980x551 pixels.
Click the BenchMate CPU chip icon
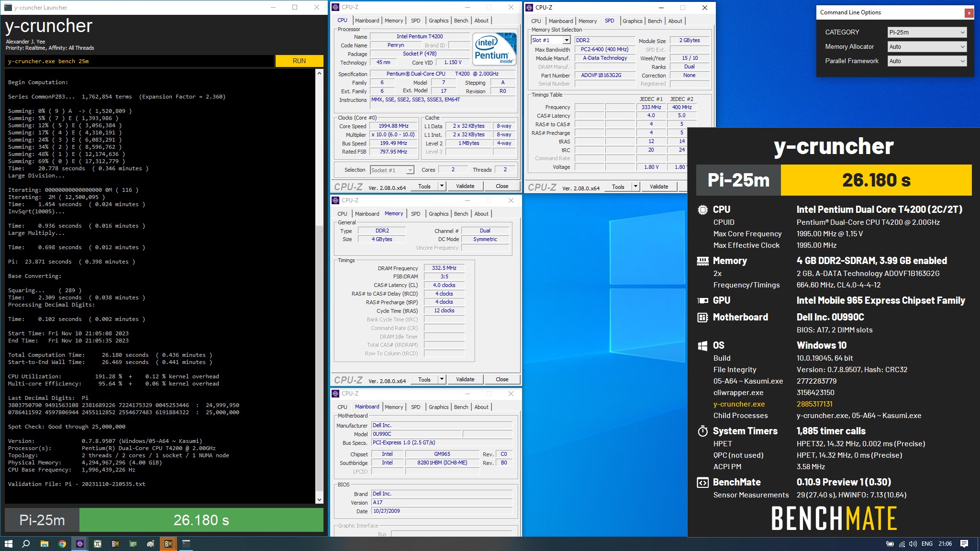click(x=702, y=209)
